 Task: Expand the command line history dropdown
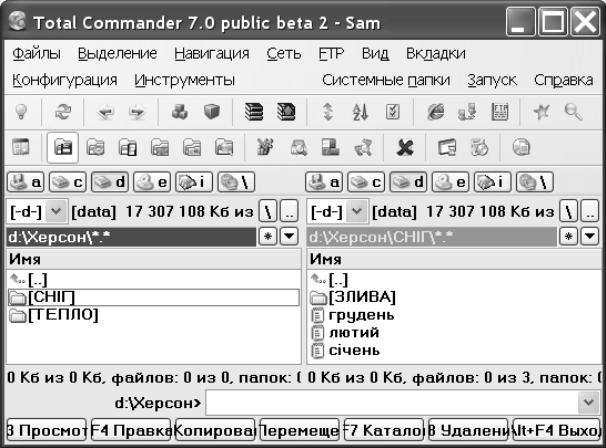click(589, 402)
